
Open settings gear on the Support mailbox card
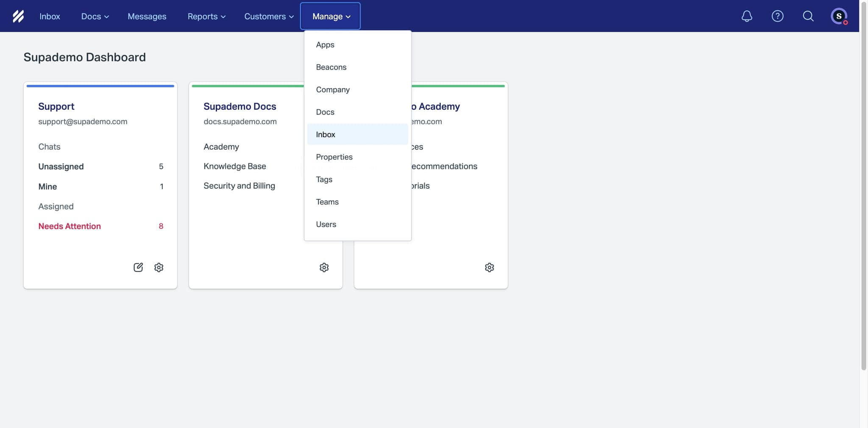(x=159, y=267)
